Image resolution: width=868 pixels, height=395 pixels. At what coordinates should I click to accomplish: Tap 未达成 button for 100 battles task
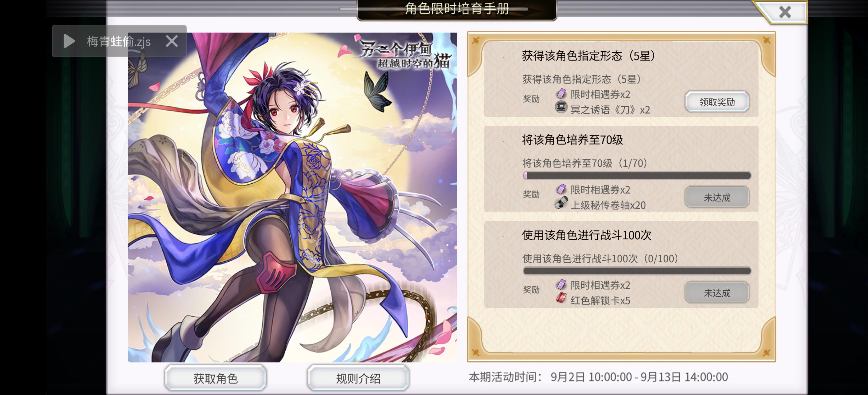tap(717, 292)
